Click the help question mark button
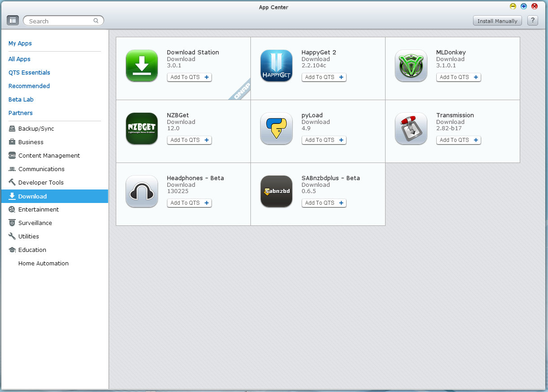Screen dimensions: 548x392 [532, 21]
